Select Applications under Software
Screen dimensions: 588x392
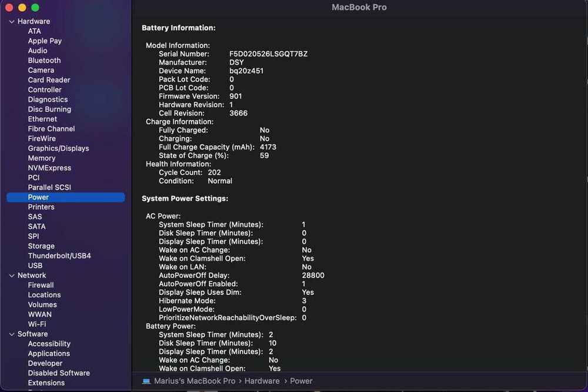click(49, 353)
